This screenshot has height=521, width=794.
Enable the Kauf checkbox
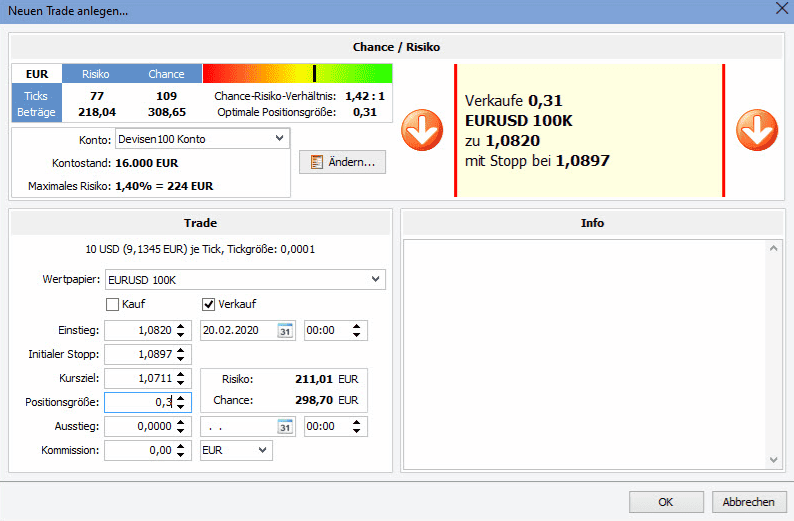113,304
